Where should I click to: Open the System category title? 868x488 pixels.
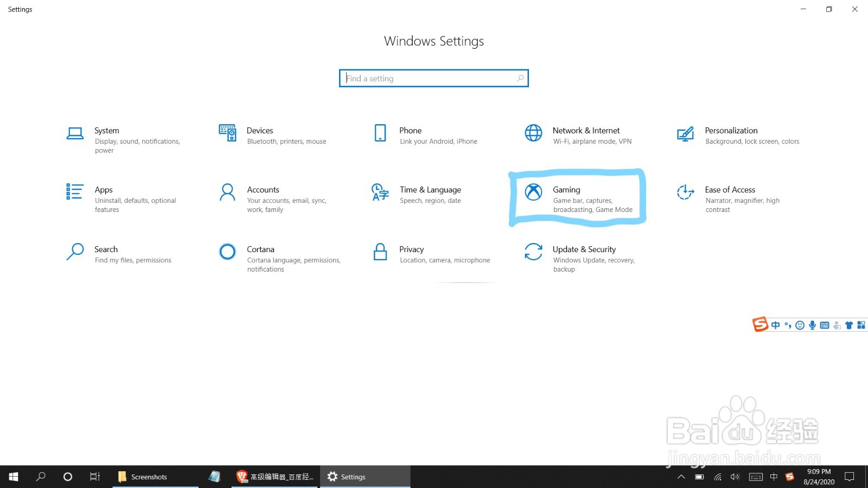tap(107, 131)
